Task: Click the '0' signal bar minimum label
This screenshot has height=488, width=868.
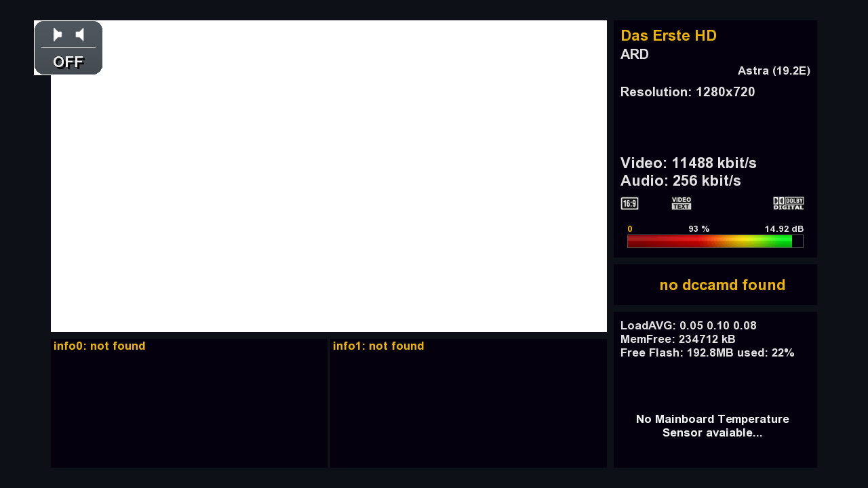Action: [x=630, y=229]
